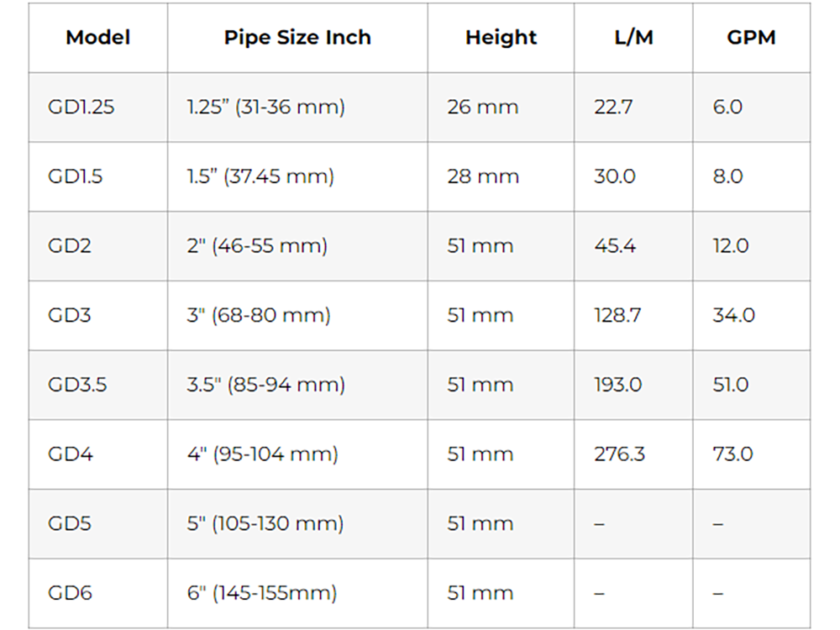Click the 3.5" (85-94 mm) cell
Image resolution: width=840 pixels, height=630 pixels.
(x=265, y=385)
